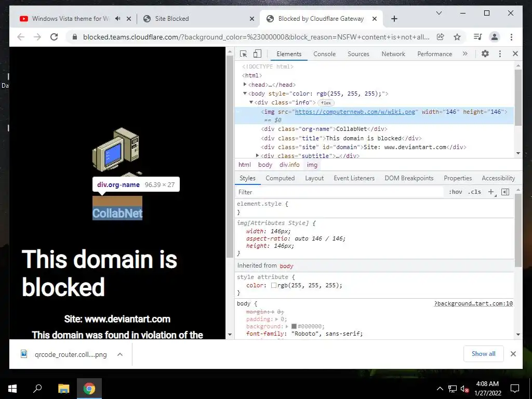Image resolution: width=532 pixels, height=399 pixels.
Task: Switch to the Layout pane
Action: click(314, 178)
